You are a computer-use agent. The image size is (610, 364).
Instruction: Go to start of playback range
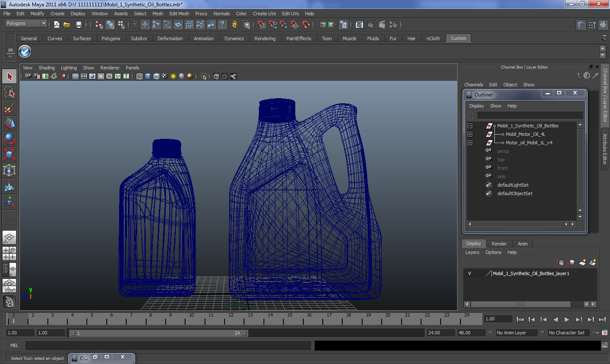tap(520, 320)
